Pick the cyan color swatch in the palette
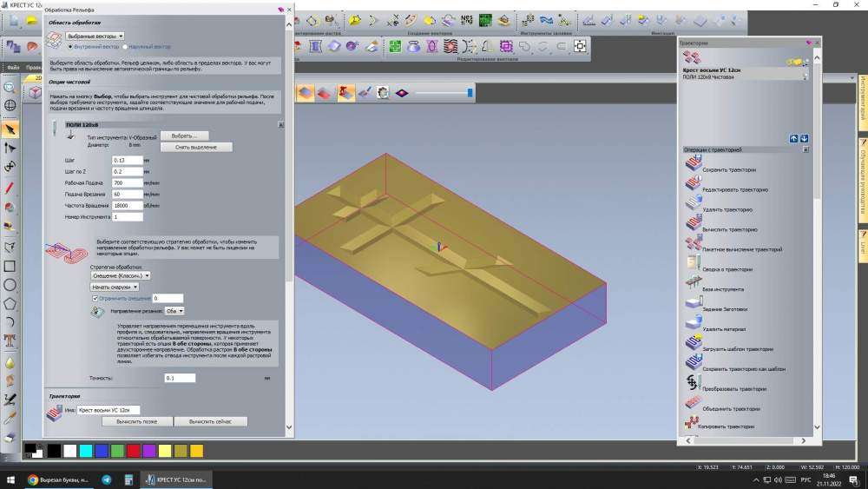868x489 pixels. click(85, 450)
